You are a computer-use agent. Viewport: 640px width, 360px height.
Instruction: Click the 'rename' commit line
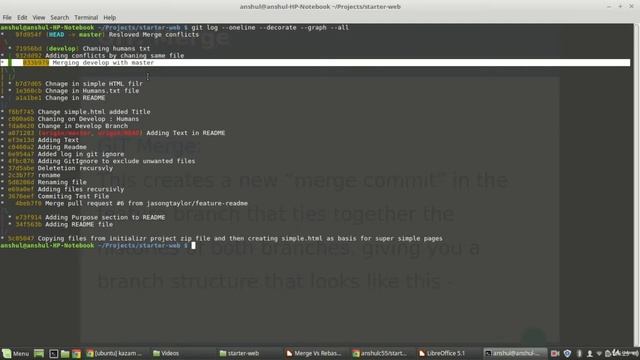coord(49,175)
